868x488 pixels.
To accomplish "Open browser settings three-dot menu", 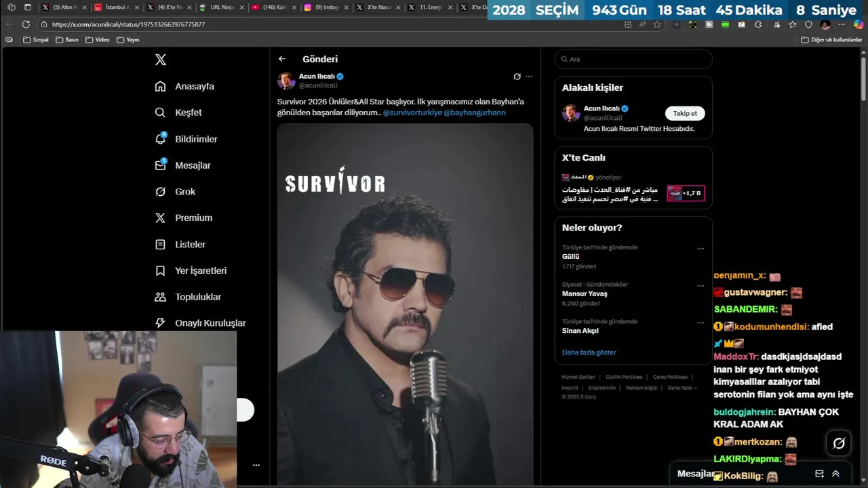I will pos(842,24).
